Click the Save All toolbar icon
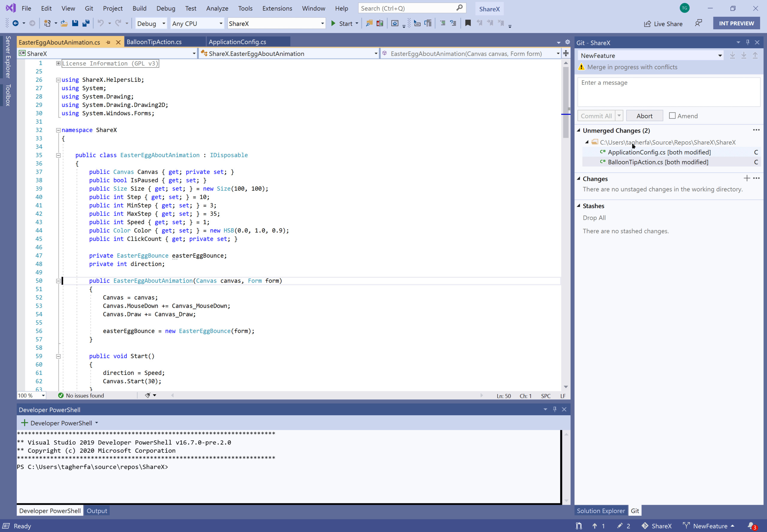The image size is (767, 532). pos(86,23)
